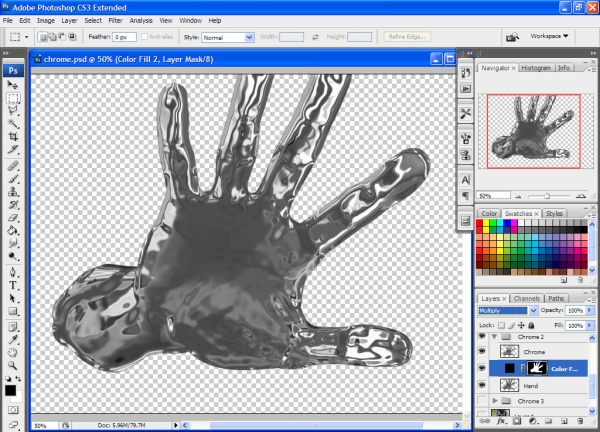The height and width of the screenshot is (432, 600).
Task: Toggle lock position
Action: coord(521,326)
